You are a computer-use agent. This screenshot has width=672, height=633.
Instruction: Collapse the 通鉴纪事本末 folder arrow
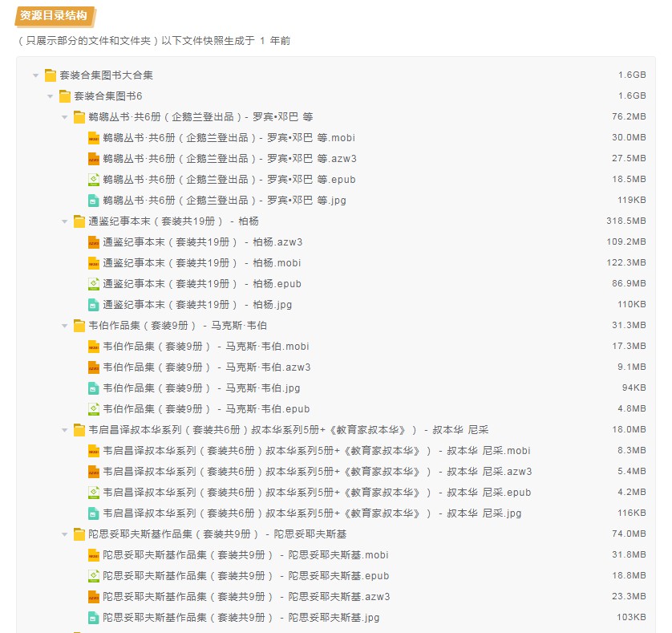(65, 221)
